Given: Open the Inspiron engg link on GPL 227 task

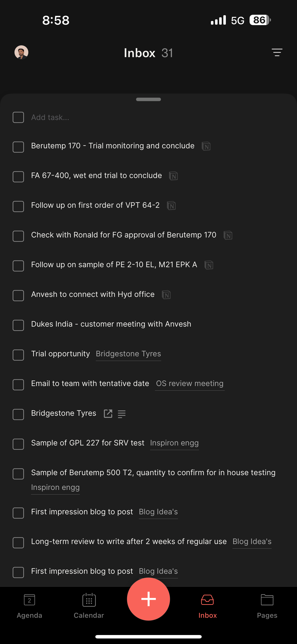Looking at the screenshot, I should click(175, 443).
